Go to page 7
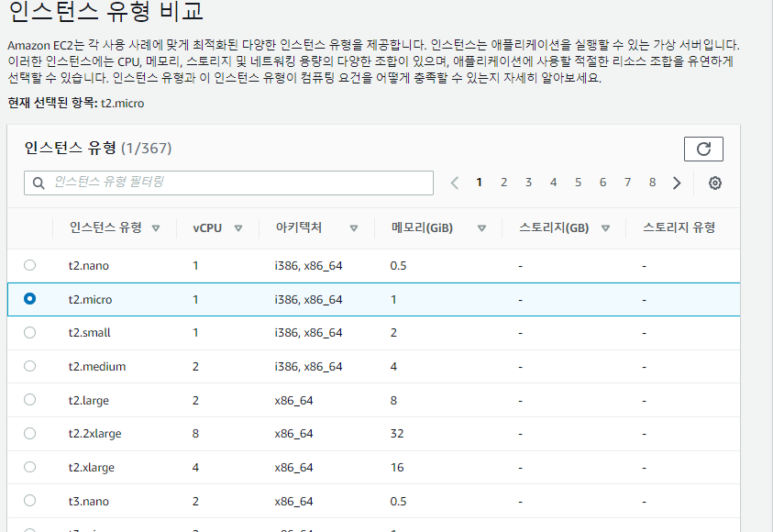The height and width of the screenshot is (532, 773). [x=627, y=183]
